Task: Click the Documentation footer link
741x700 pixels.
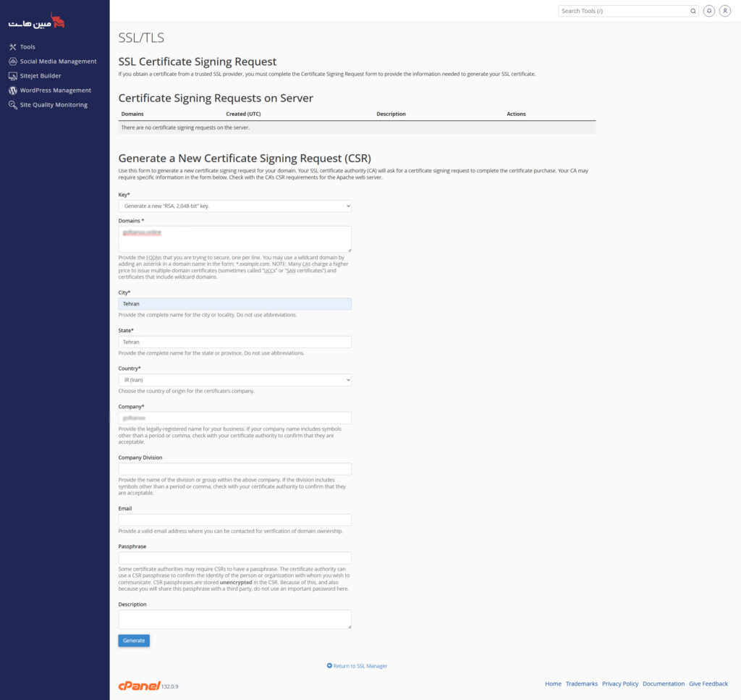Action: [x=664, y=683]
